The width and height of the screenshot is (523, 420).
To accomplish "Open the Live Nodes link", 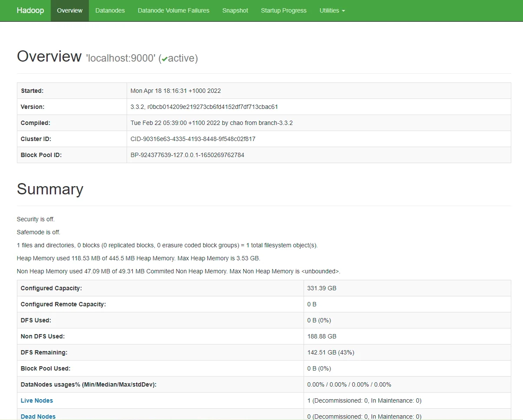I will pos(37,400).
